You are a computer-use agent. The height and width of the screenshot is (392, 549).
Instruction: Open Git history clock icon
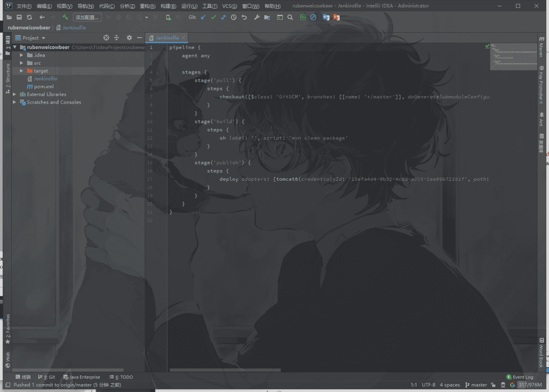(234, 17)
